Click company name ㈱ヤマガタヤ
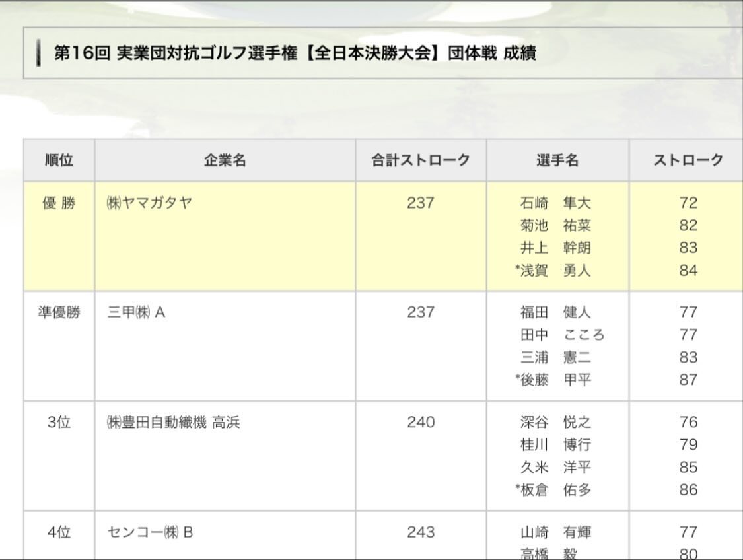Image resolution: width=743 pixels, height=560 pixels. (x=150, y=203)
